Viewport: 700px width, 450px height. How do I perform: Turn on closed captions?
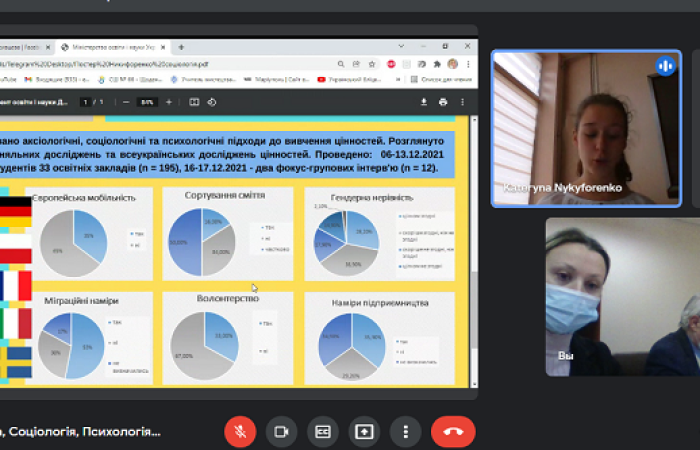point(323,432)
